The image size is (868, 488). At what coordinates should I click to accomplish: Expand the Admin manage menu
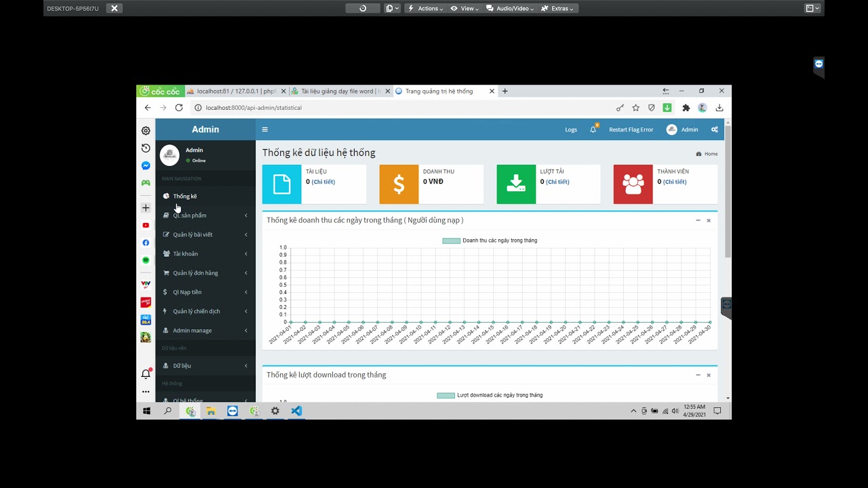tap(205, 331)
